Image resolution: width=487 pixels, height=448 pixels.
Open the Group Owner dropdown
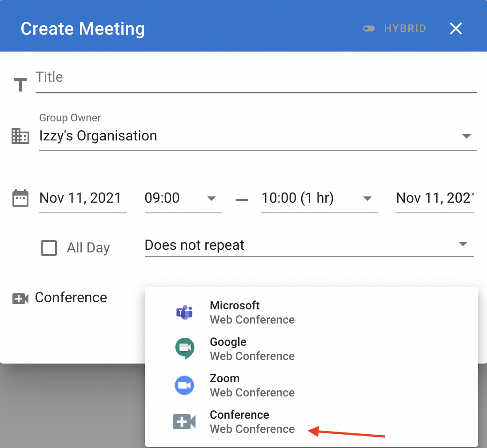pos(258,136)
